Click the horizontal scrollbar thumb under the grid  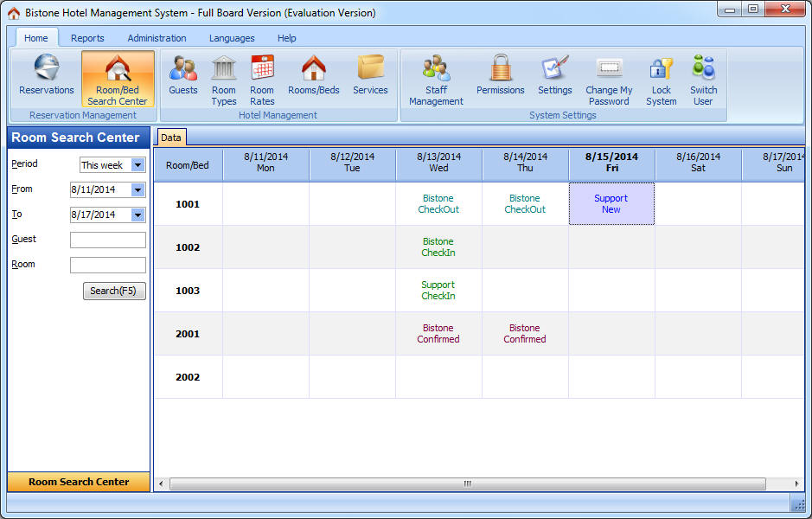coord(467,484)
